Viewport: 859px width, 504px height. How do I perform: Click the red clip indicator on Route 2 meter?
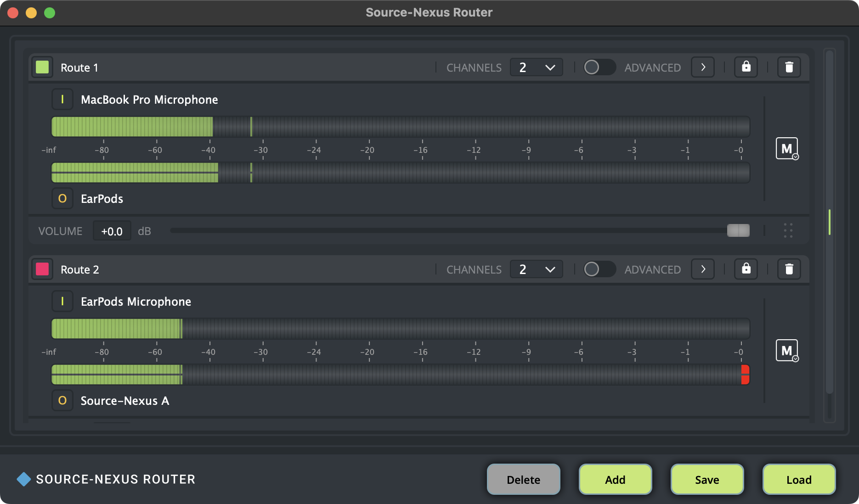[745, 375]
